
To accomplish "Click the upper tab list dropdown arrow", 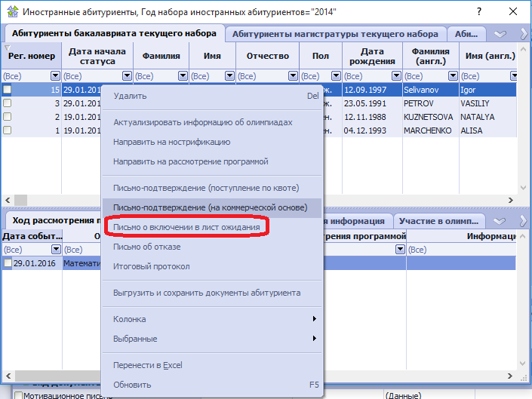I will tap(500, 34).
